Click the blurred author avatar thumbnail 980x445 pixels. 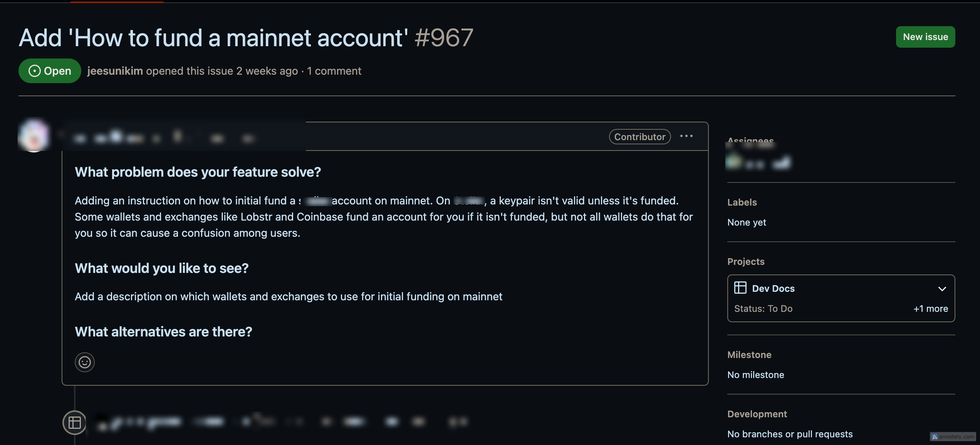tap(34, 135)
